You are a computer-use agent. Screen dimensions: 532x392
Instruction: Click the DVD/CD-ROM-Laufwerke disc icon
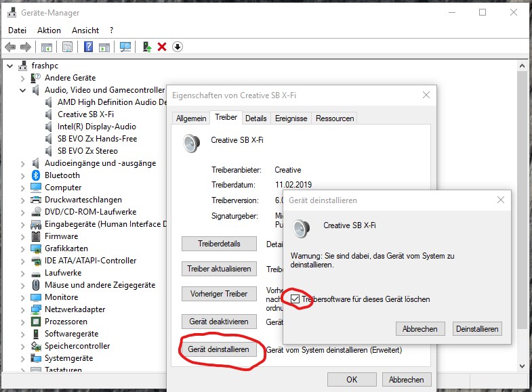(x=36, y=212)
